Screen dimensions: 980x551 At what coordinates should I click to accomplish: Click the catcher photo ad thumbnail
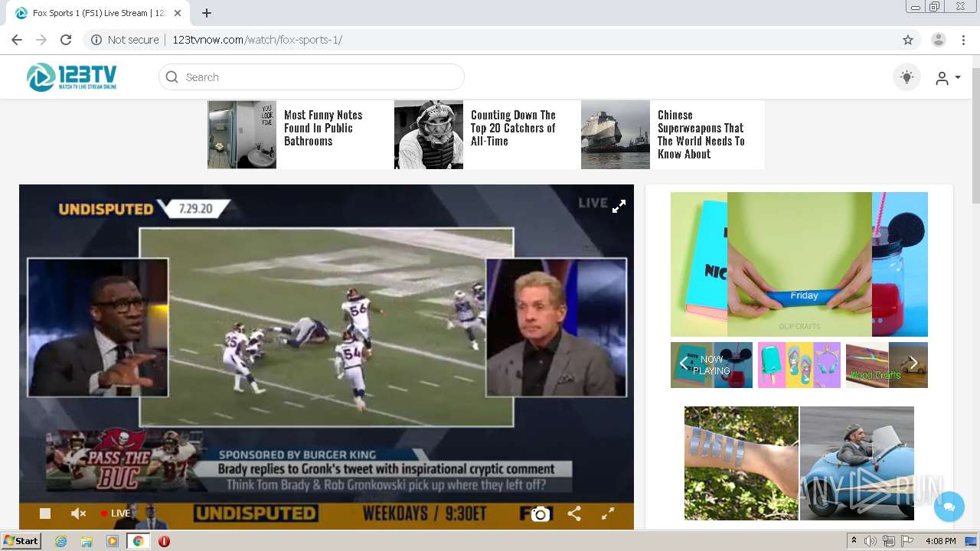(x=429, y=135)
